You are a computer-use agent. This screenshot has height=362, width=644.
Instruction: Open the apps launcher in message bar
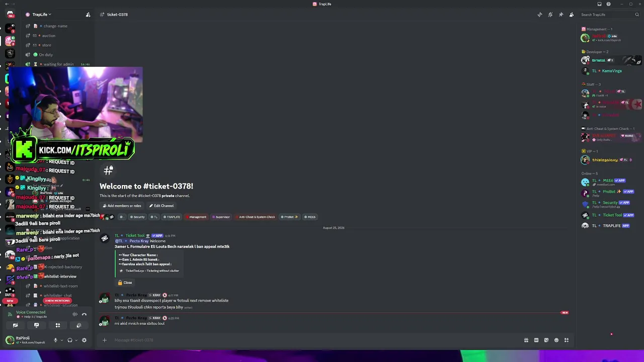pyautogui.click(x=567, y=340)
